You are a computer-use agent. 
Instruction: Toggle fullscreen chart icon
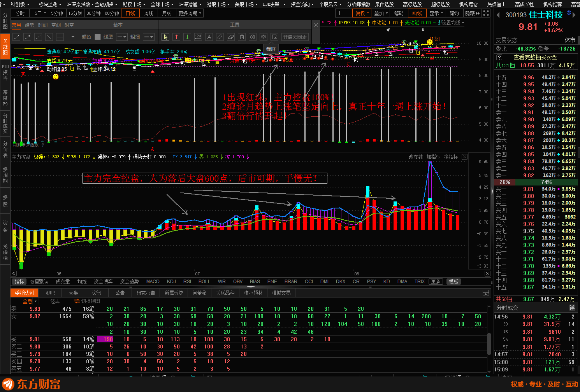pyautogui.click(x=486, y=13)
